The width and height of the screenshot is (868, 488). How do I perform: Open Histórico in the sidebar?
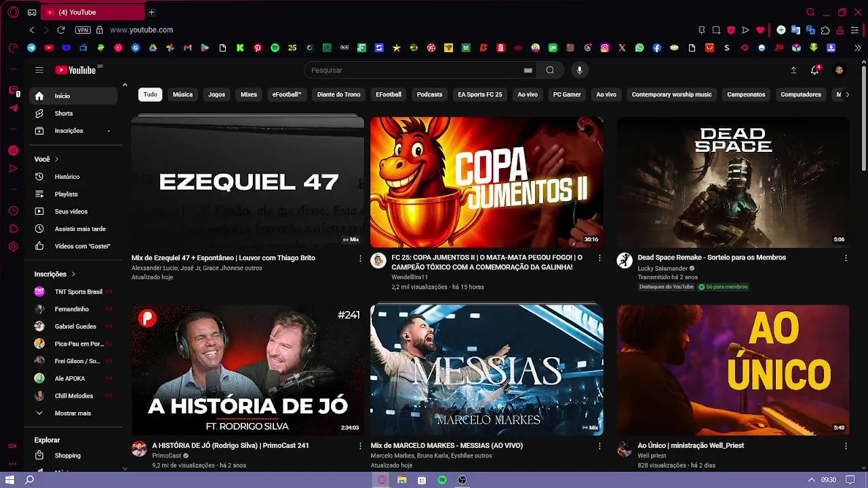pyautogui.click(x=73, y=177)
